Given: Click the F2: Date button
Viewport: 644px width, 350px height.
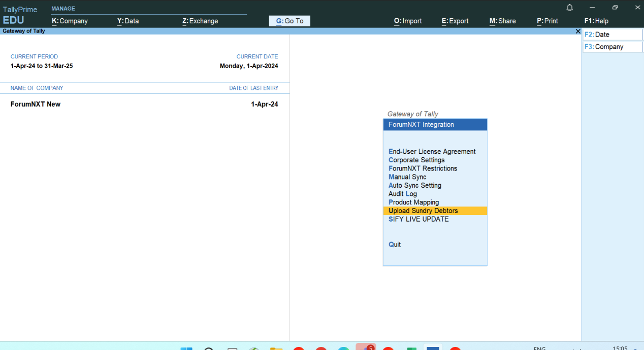Looking at the screenshot, I should pyautogui.click(x=613, y=34).
